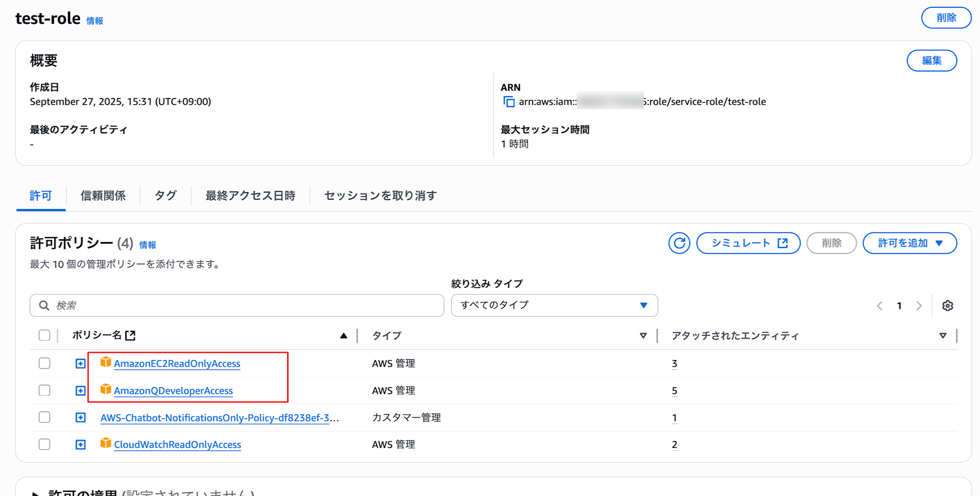Check the CloudWatchReadOnlyAccess row checkbox

[x=45, y=444]
